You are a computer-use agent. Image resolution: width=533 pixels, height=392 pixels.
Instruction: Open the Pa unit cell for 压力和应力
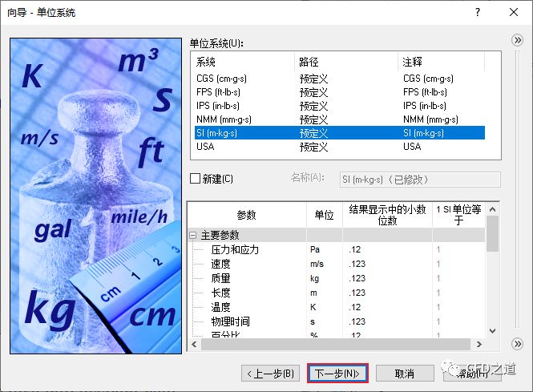click(323, 249)
